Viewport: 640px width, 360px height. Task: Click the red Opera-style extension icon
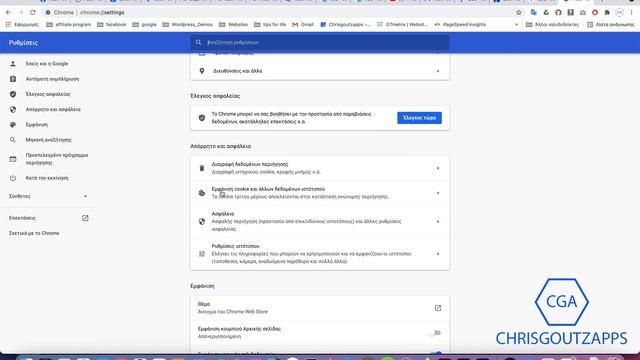[x=595, y=13]
